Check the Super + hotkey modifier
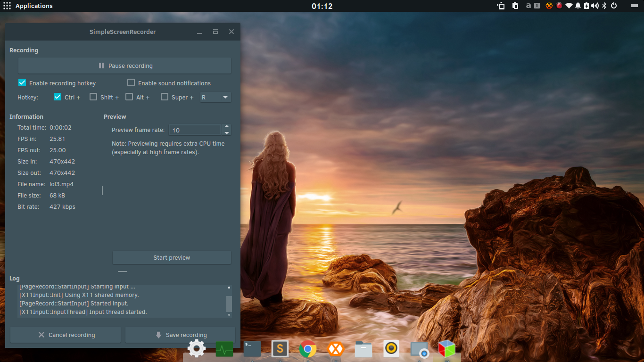The image size is (644, 362). 165,97
